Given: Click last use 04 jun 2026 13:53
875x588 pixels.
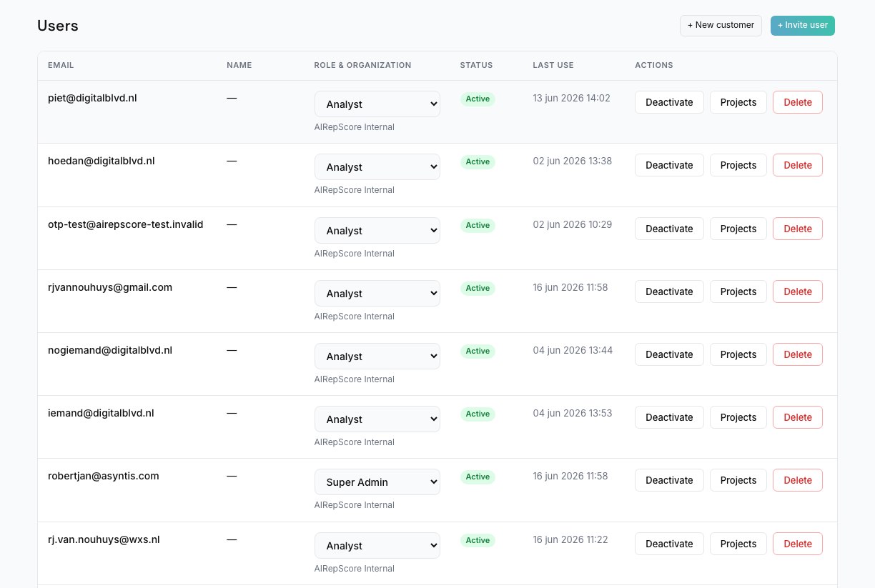Looking at the screenshot, I should [573, 413].
